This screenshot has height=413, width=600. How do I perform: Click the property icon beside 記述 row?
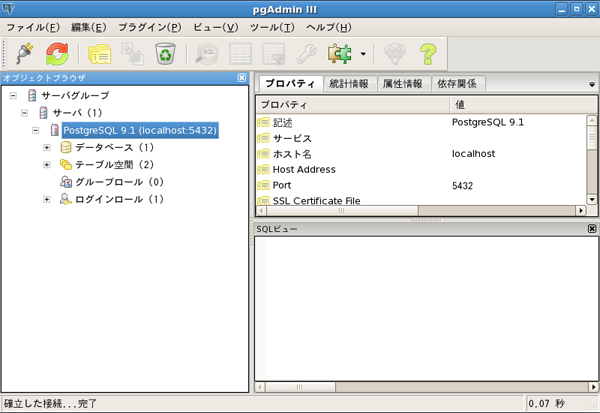pyautogui.click(x=263, y=122)
